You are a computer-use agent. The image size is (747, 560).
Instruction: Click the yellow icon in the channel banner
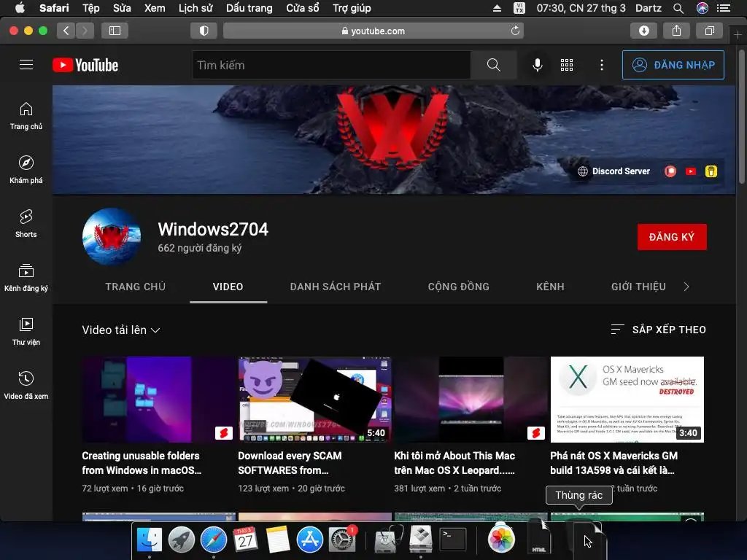(711, 171)
